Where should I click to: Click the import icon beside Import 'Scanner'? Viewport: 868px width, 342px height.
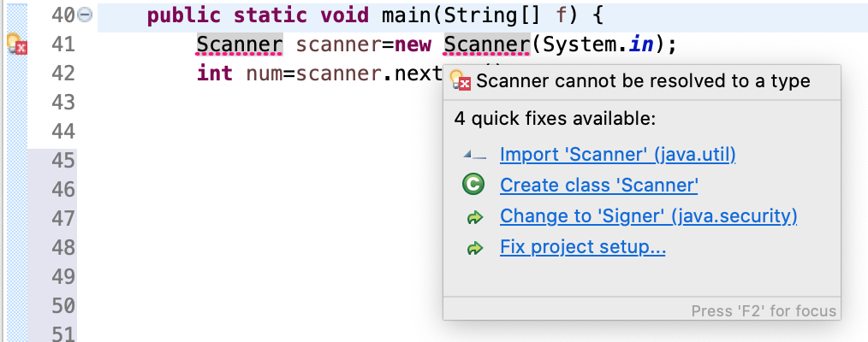(x=474, y=156)
